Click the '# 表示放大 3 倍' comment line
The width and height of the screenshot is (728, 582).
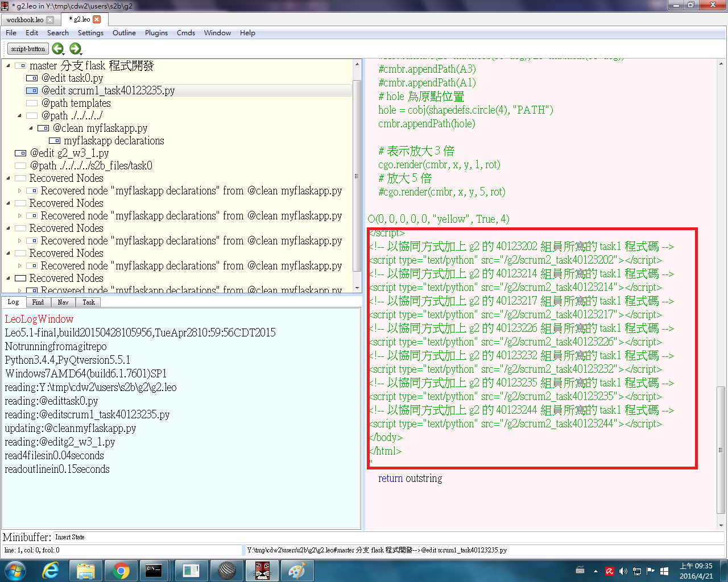(x=416, y=151)
